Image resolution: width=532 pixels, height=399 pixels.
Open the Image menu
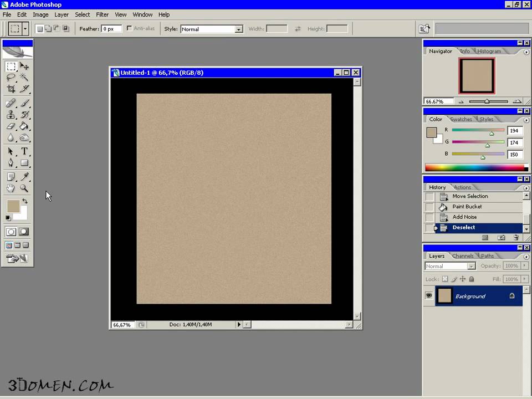(x=40, y=14)
